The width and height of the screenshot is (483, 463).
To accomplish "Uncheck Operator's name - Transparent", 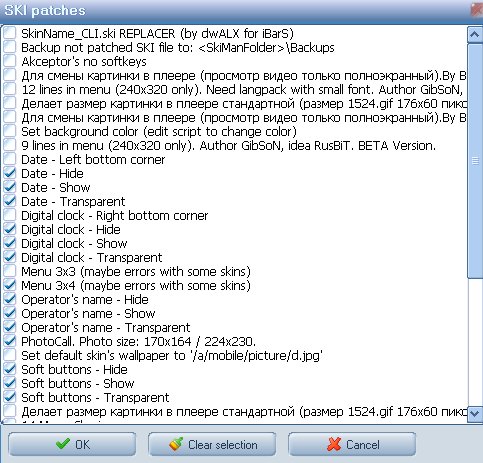I will click(x=10, y=327).
